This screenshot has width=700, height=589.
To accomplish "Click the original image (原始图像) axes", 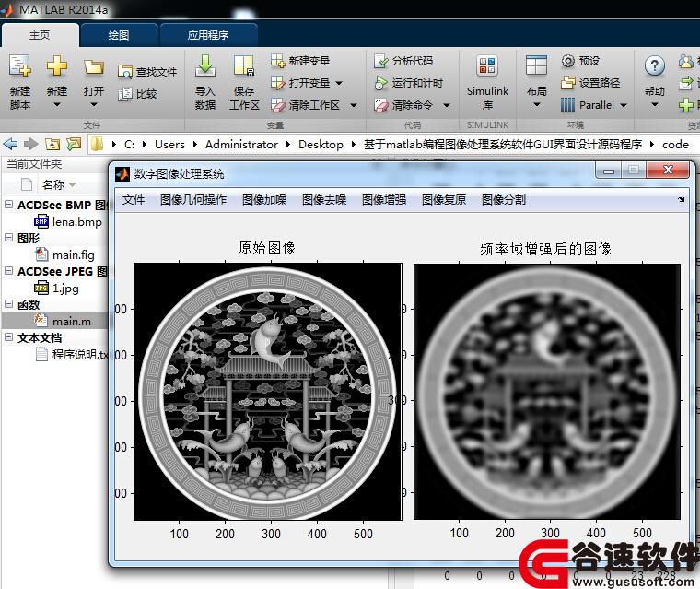I will (x=268, y=392).
